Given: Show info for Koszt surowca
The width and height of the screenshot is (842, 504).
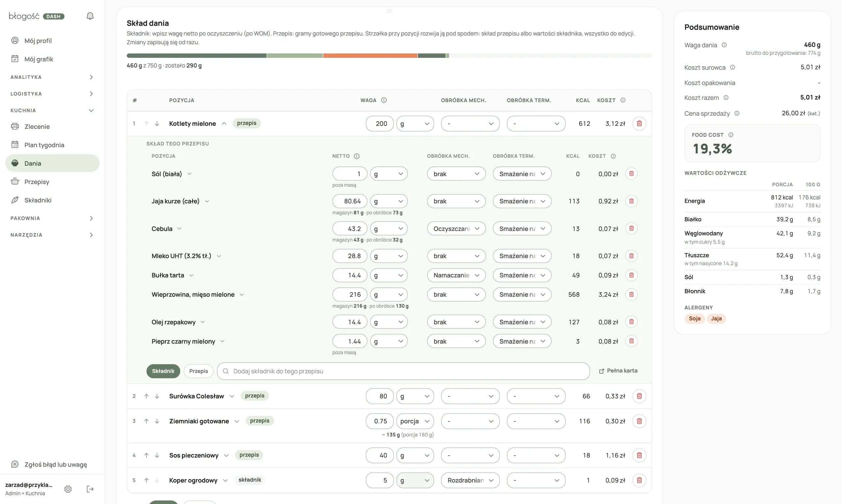Looking at the screenshot, I should coord(732,67).
